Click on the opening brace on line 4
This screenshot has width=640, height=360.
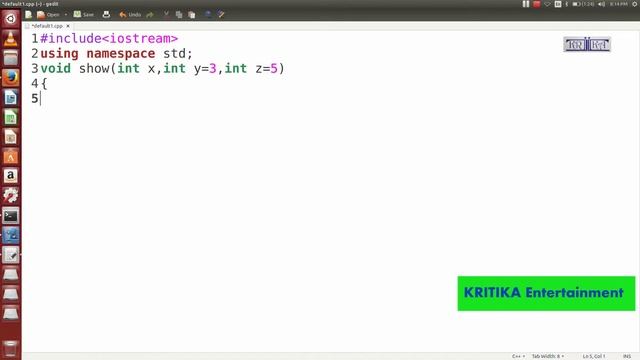pyautogui.click(x=44, y=84)
